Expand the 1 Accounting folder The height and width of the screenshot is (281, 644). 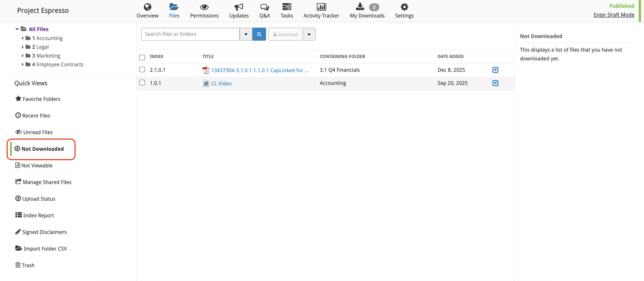point(23,38)
